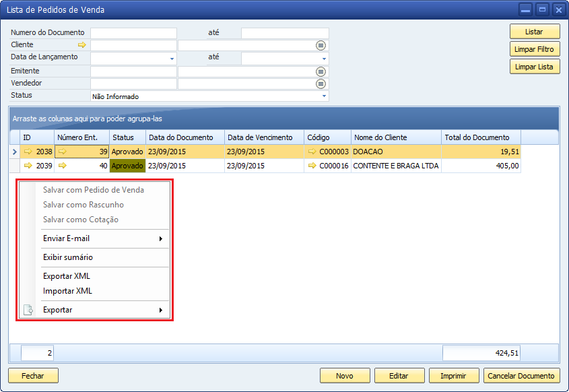Click the 424,51 grand total field
Screen dimensions: 569x392
(x=481, y=353)
